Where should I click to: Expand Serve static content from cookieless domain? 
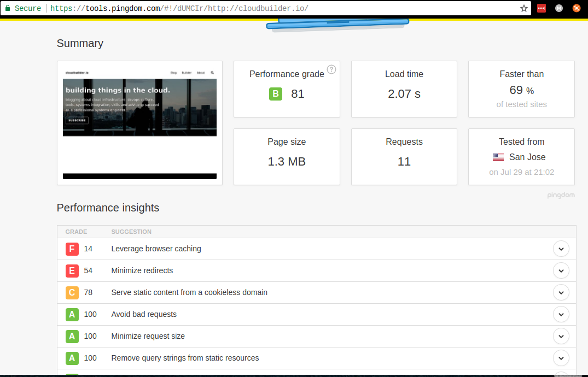tap(561, 292)
